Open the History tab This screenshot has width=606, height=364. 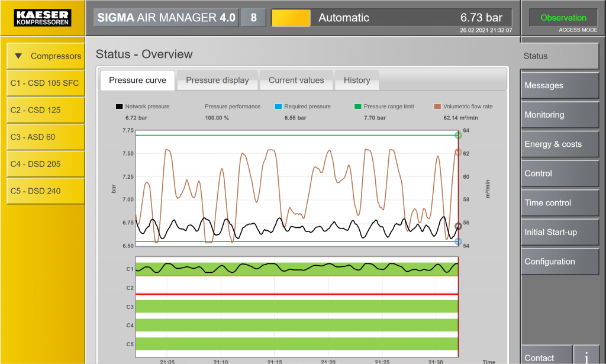click(356, 80)
